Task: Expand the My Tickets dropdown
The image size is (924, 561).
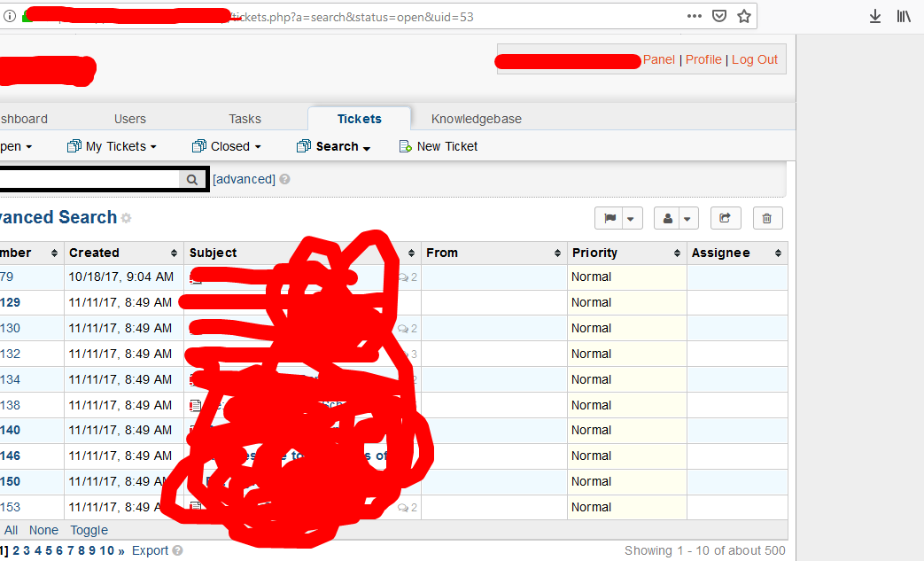Action: pos(113,146)
